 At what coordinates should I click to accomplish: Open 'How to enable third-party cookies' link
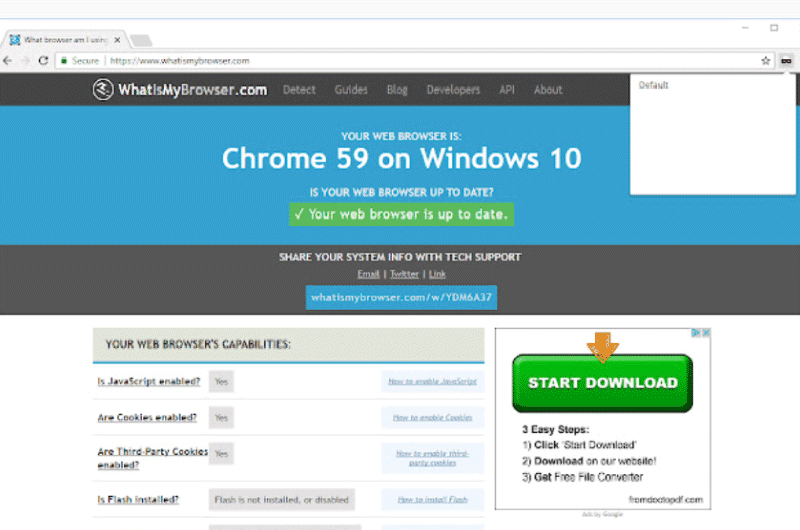point(432,458)
